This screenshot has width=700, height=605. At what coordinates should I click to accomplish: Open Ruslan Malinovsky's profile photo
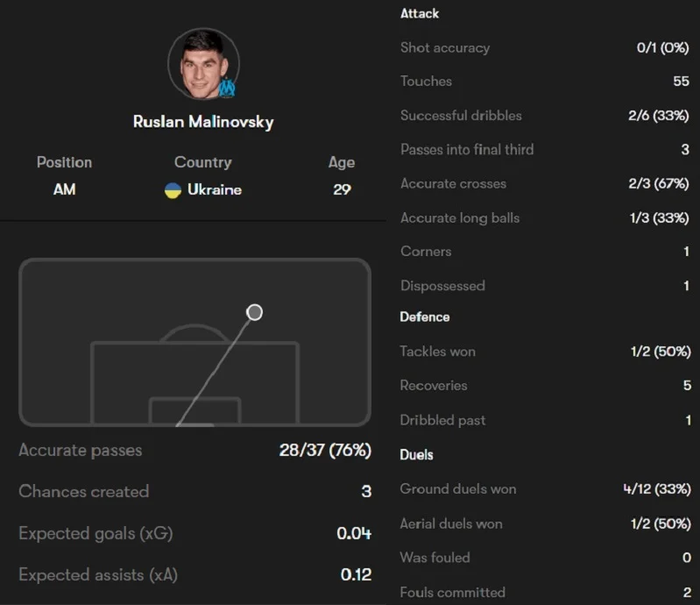tap(202, 63)
